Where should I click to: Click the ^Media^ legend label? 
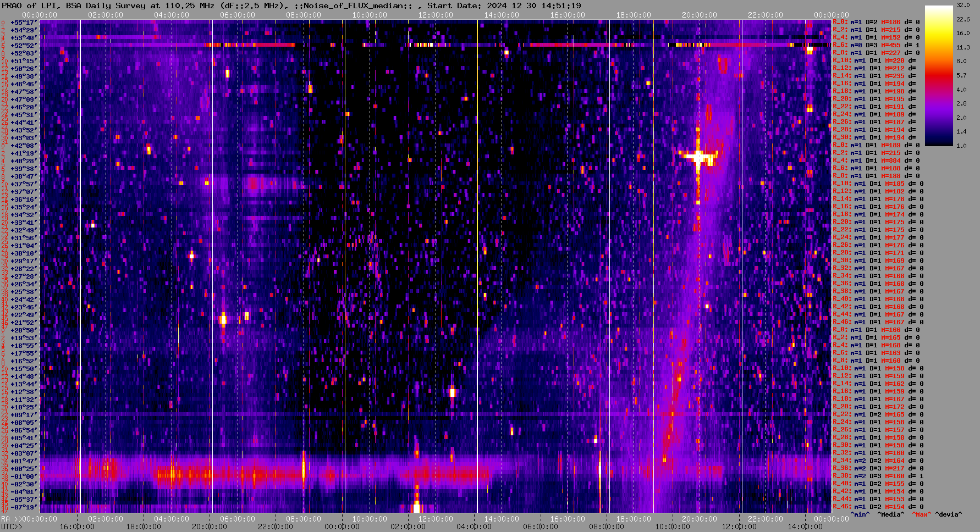coord(891,514)
